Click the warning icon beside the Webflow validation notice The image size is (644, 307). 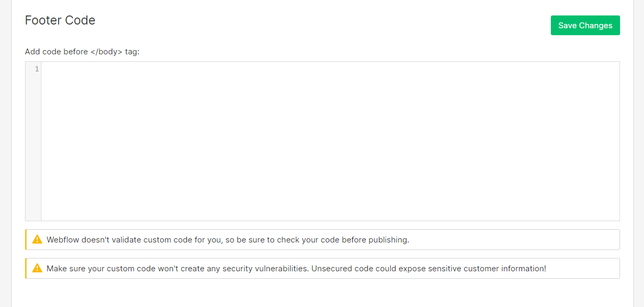click(37, 239)
